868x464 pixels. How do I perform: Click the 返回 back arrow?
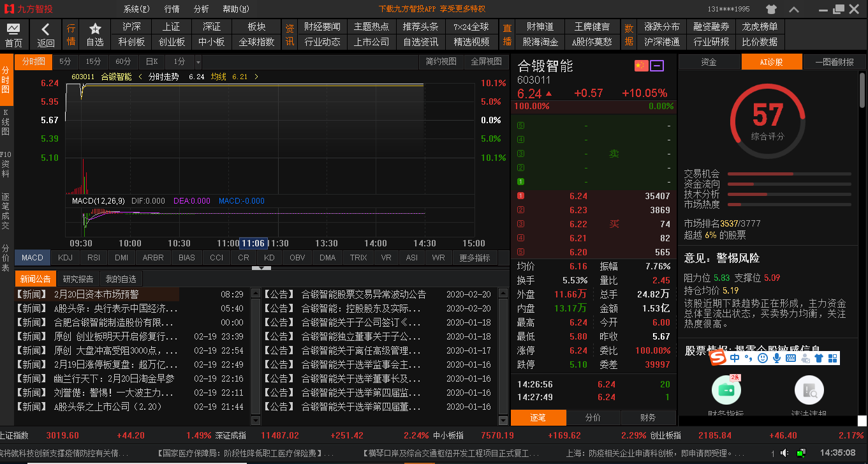click(x=45, y=35)
